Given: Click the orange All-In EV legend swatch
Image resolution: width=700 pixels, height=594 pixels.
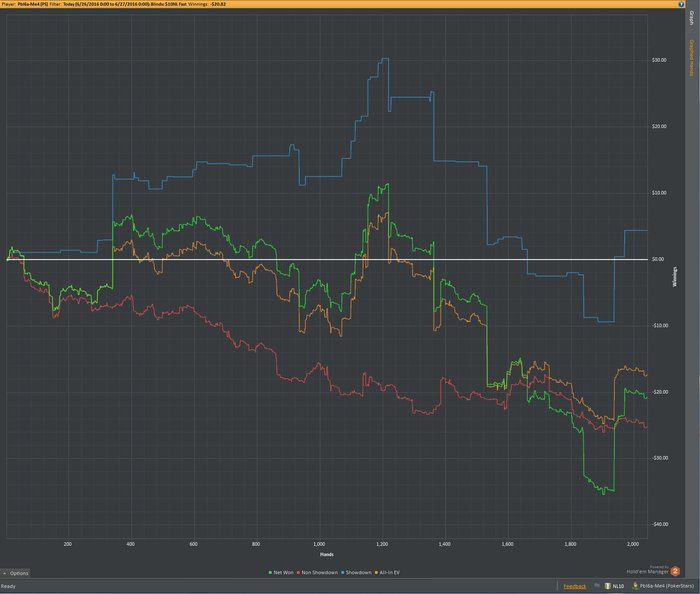Looking at the screenshot, I should 376,572.
